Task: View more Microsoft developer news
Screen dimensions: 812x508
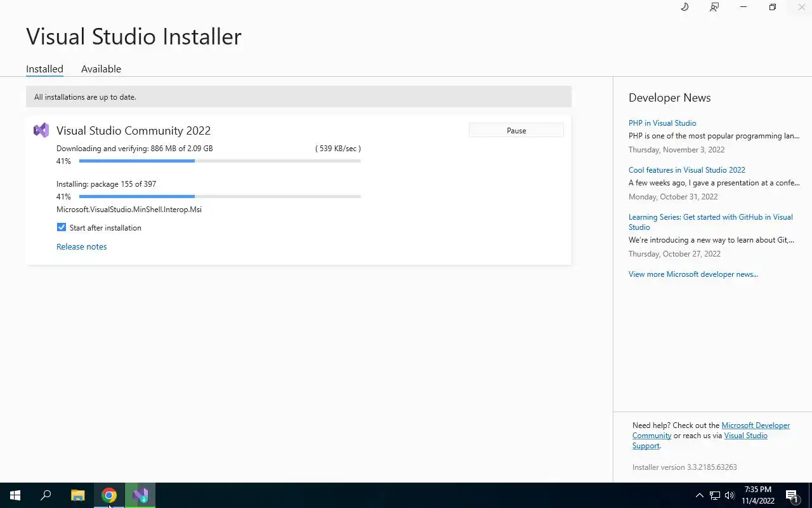Action: (x=693, y=274)
